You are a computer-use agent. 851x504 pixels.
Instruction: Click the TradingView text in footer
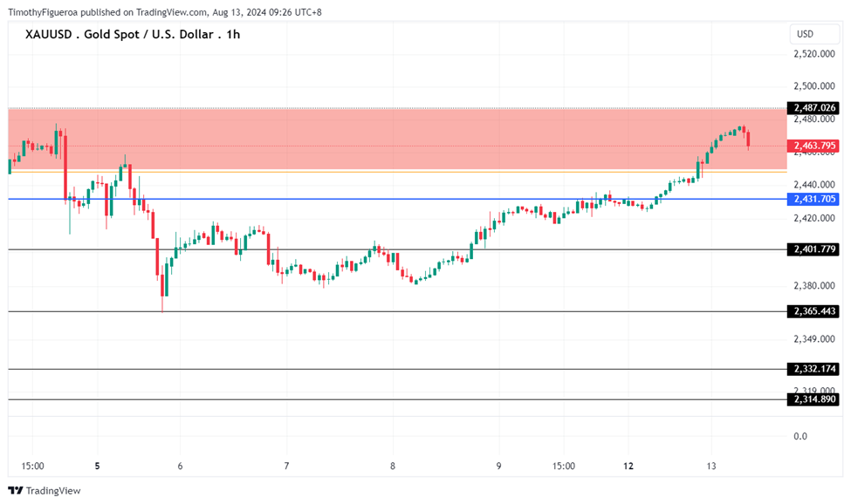[53, 491]
